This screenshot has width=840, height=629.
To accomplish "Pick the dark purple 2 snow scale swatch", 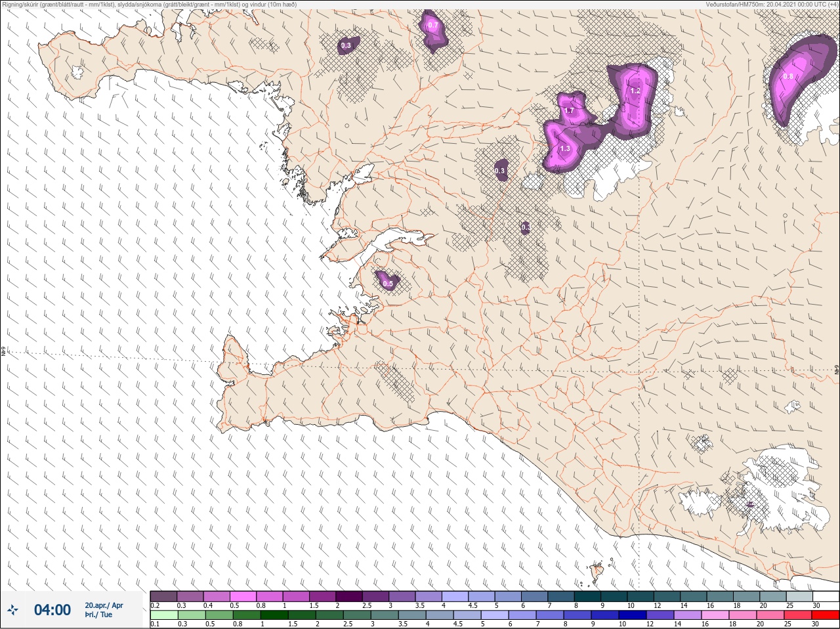I will click(x=349, y=596).
